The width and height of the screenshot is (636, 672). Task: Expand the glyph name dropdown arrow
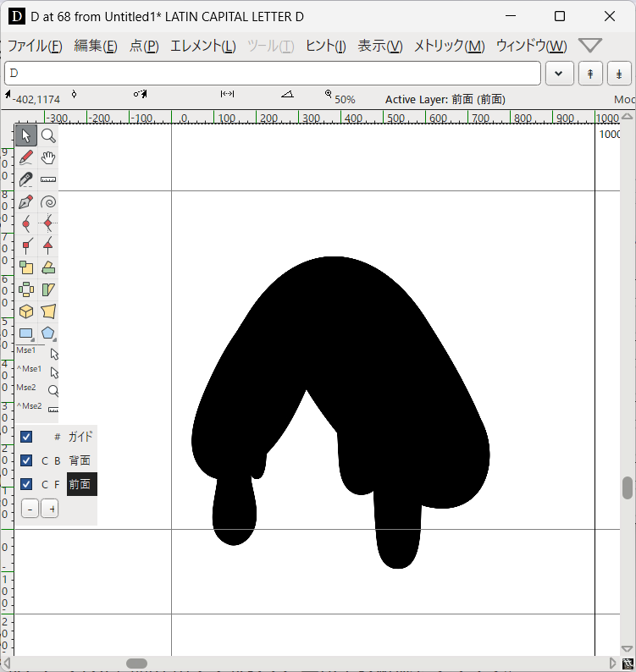click(559, 74)
